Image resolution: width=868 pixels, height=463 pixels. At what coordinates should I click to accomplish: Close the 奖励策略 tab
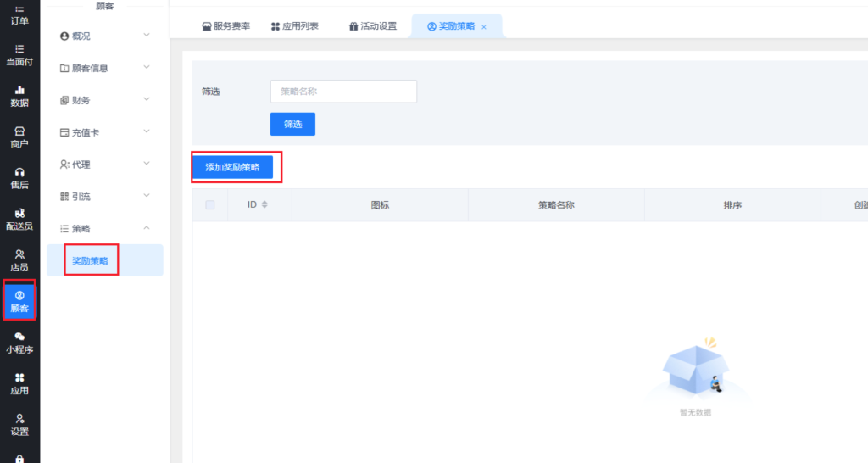click(x=484, y=27)
